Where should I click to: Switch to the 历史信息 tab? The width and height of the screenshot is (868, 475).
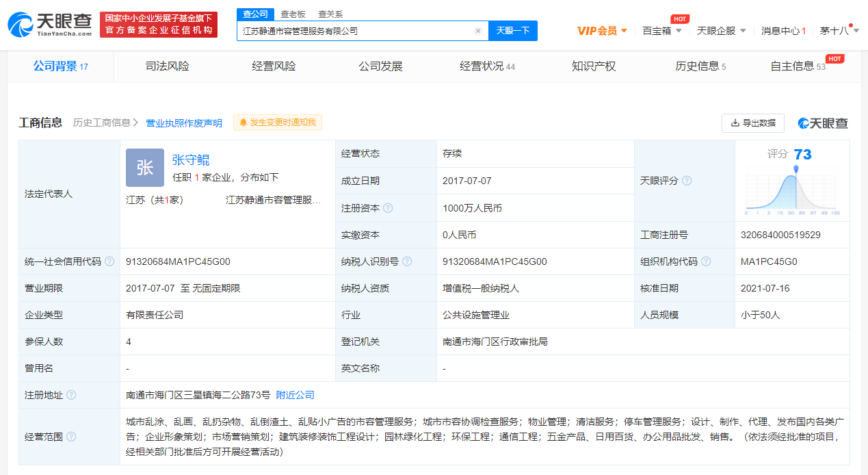(x=700, y=66)
